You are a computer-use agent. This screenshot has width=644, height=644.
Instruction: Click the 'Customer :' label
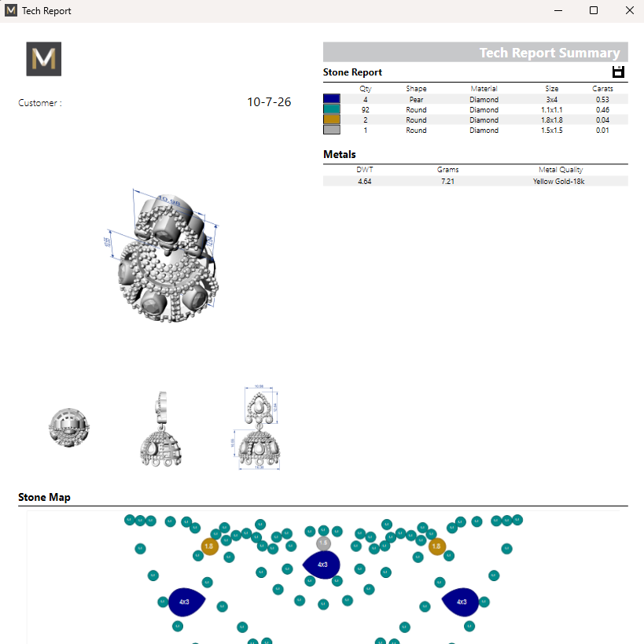click(40, 103)
